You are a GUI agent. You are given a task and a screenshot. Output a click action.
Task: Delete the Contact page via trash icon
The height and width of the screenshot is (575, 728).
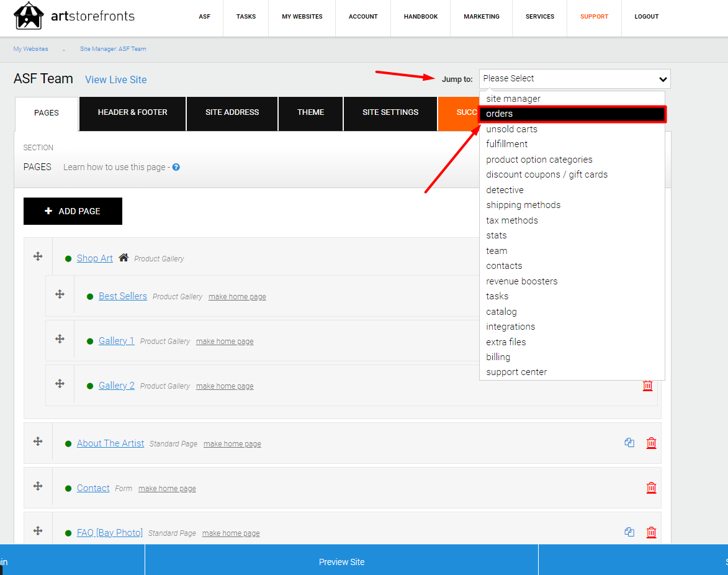[652, 487]
